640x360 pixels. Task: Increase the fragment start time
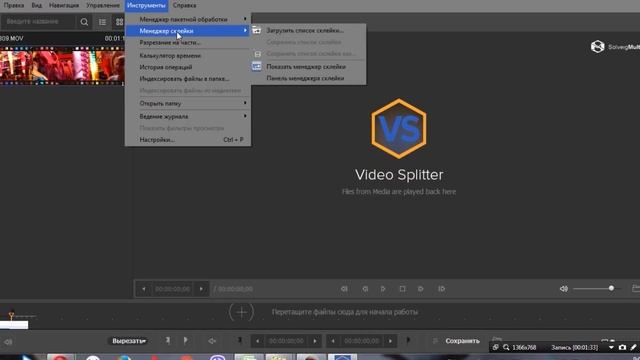point(315,341)
